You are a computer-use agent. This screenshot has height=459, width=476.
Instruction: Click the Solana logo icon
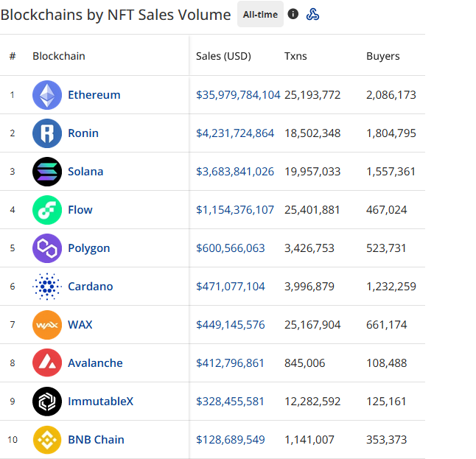tap(47, 172)
